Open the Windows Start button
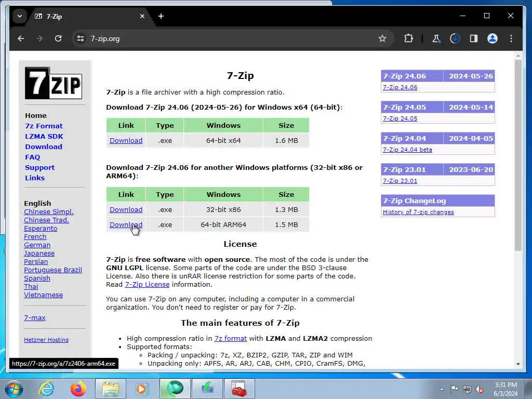 (x=14, y=389)
